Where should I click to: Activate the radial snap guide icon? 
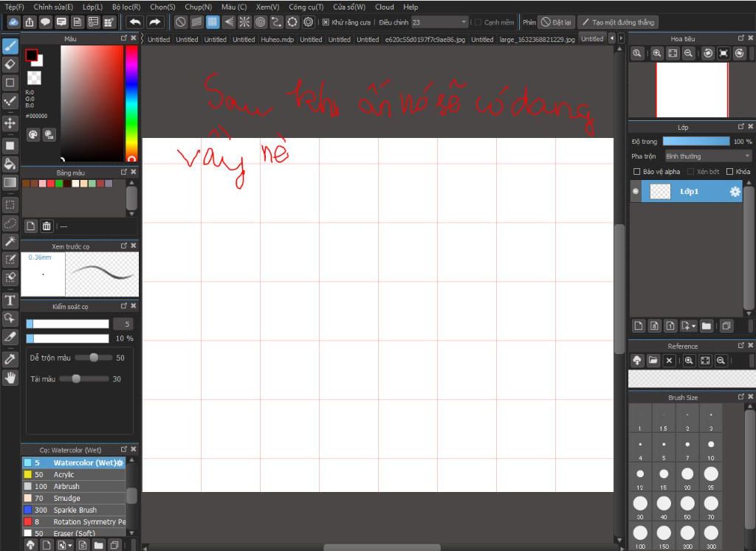coord(244,22)
